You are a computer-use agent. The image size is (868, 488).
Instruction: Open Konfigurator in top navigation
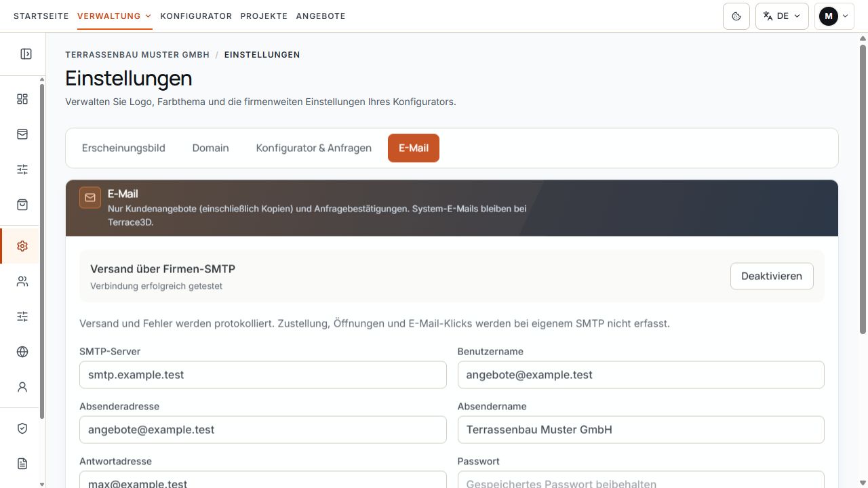(196, 16)
